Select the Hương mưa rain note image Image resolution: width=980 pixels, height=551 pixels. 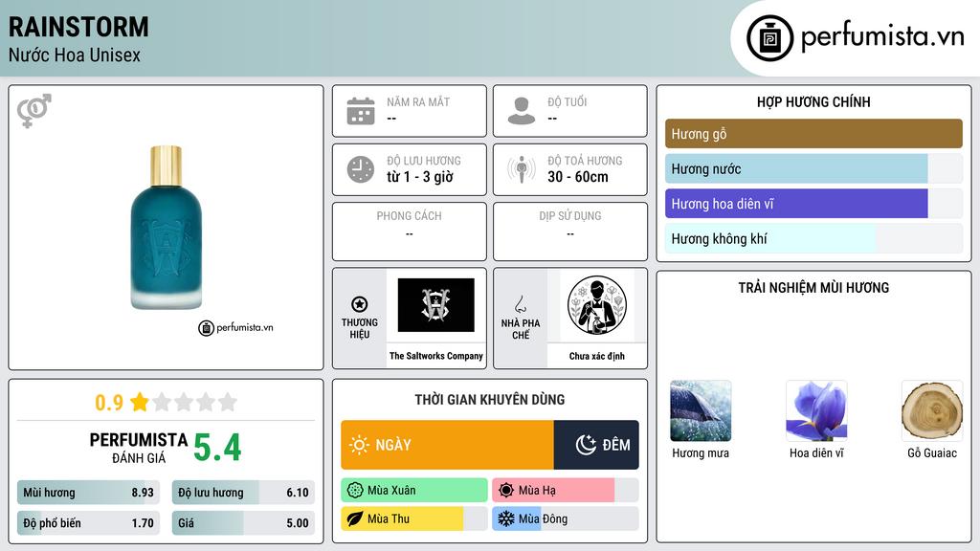701,411
